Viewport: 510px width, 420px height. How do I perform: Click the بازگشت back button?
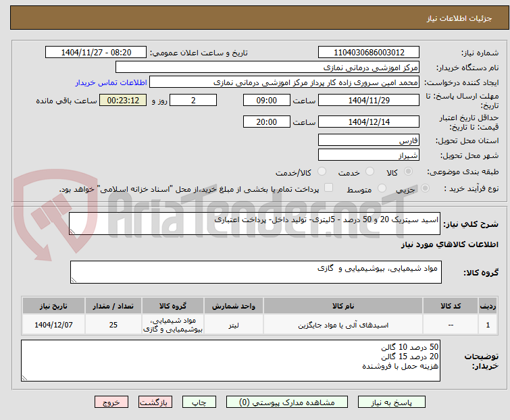coord(155,402)
